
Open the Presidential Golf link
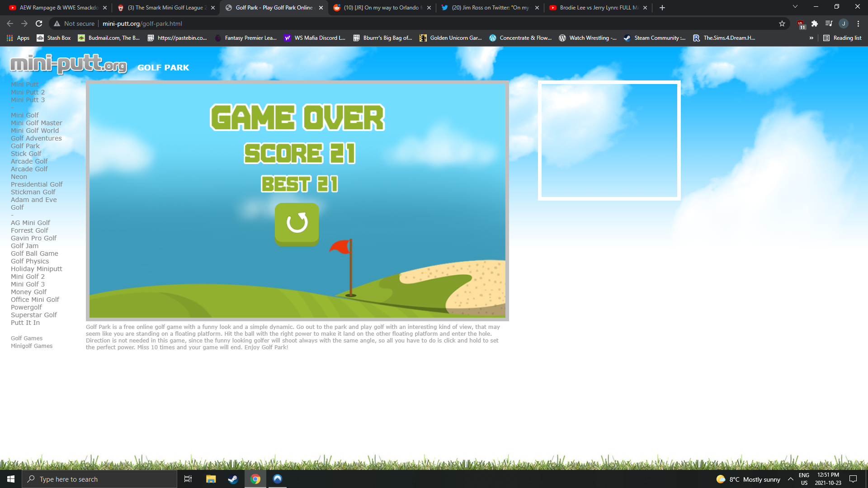[37, 184]
